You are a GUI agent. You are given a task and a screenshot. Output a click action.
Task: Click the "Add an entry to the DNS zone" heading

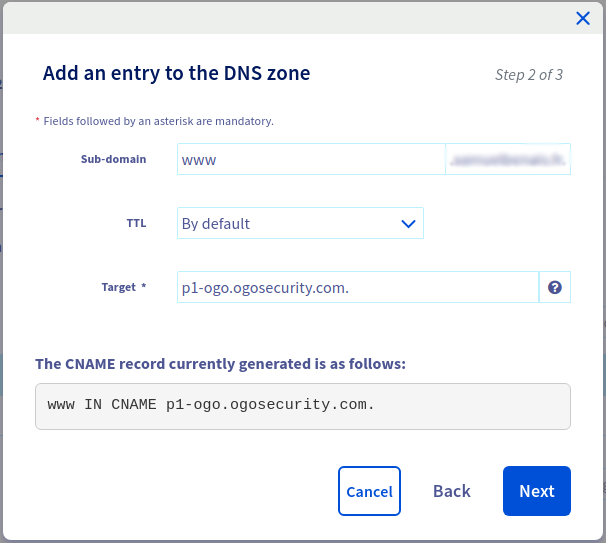pos(176,73)
